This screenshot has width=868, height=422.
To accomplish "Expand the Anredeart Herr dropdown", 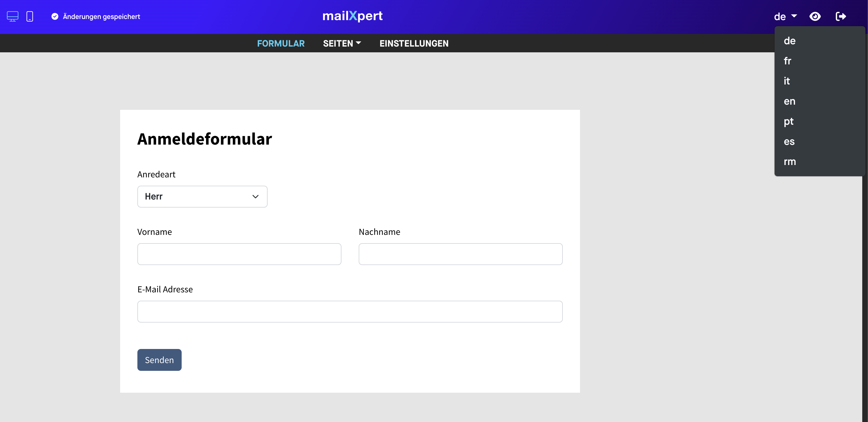I will (x=202, y=197).
